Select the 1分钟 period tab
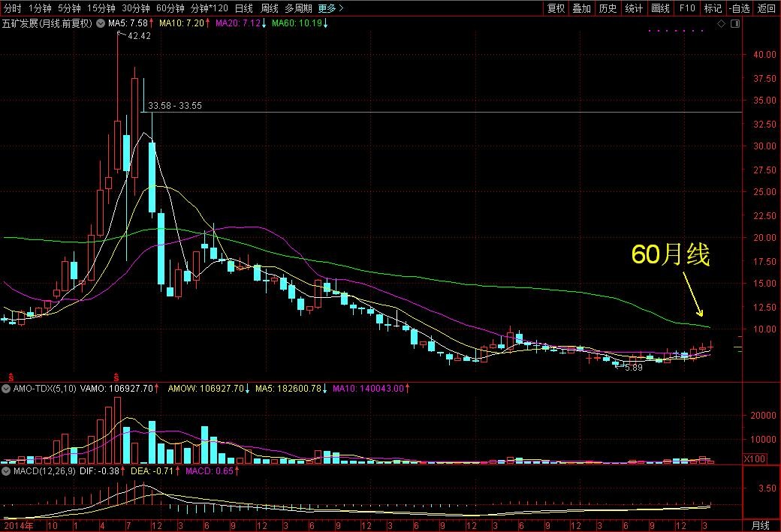This screenshot has height=532, width=781. coord(40,8)
